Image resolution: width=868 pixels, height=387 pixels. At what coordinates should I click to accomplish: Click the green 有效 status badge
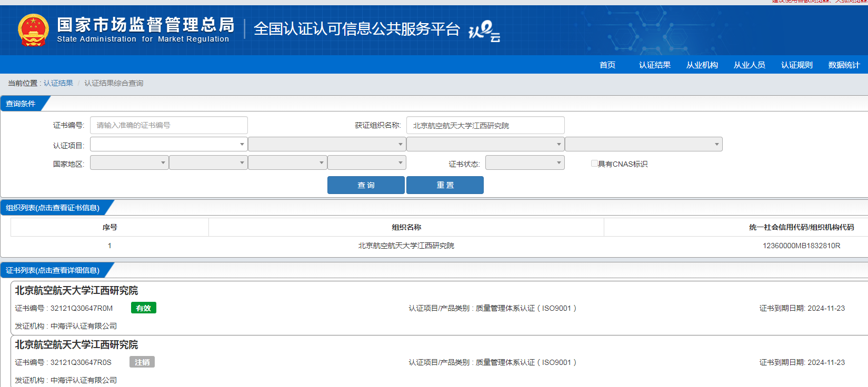[x=143, y=308]
